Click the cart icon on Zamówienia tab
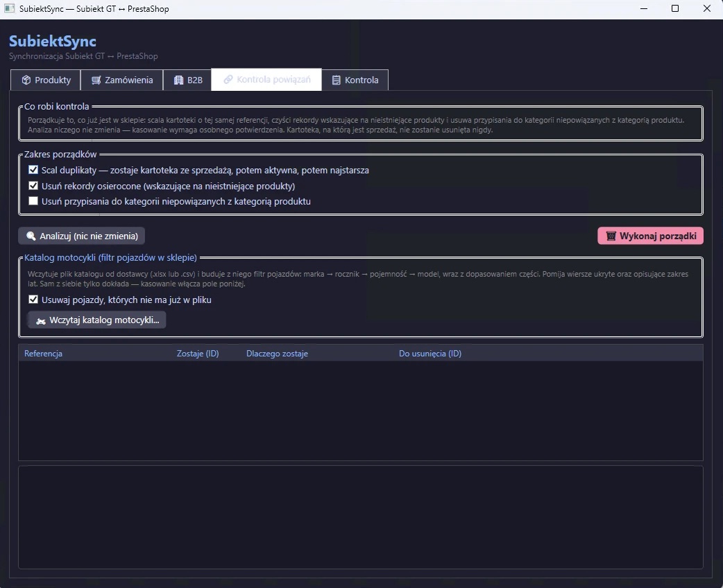This screenshot has width=723, height=588. 96,80
